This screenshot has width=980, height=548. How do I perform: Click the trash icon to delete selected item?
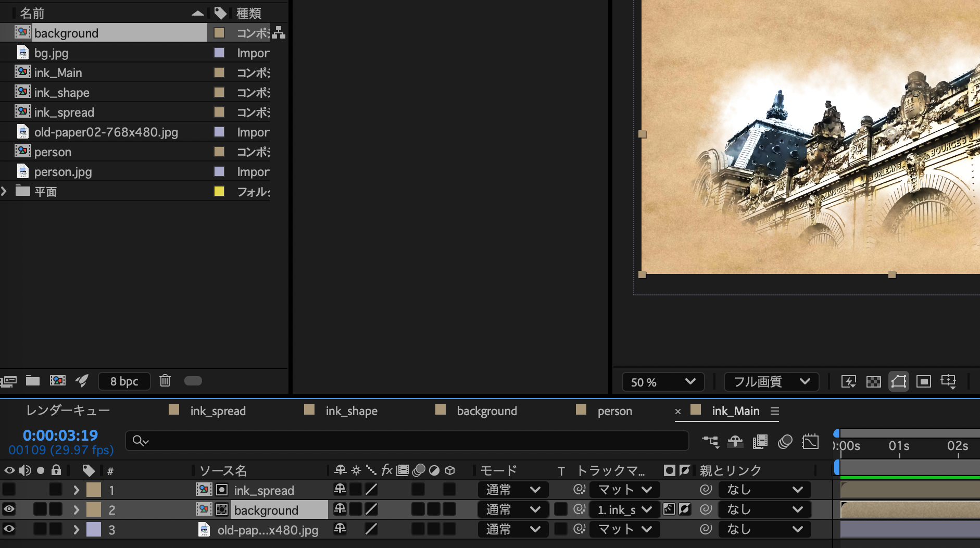click(165, 381)
